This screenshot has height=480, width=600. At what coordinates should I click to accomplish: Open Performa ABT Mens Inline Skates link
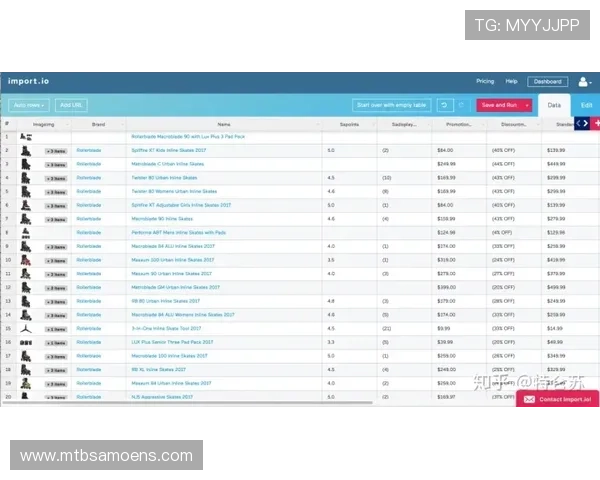(x=178, y=232)
